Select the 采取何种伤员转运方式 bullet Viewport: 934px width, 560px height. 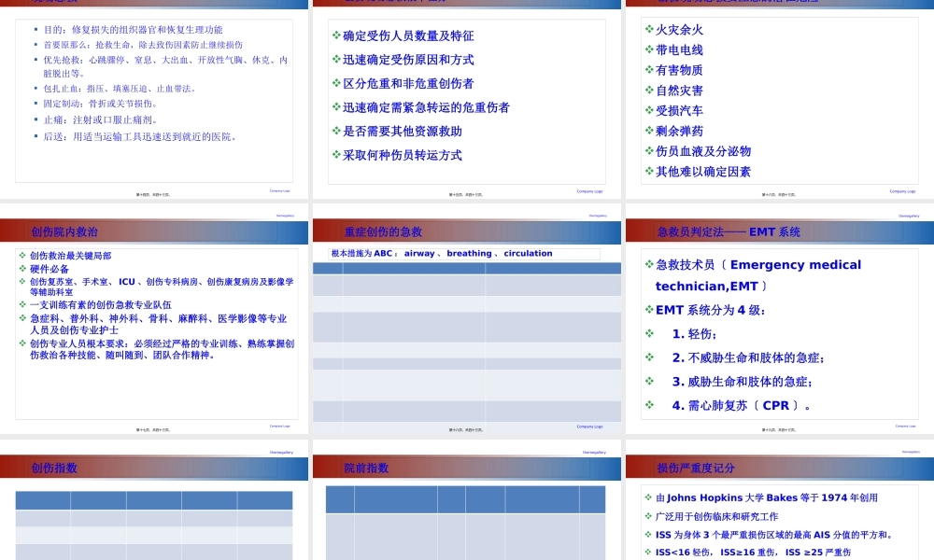(x=402, y=156)
